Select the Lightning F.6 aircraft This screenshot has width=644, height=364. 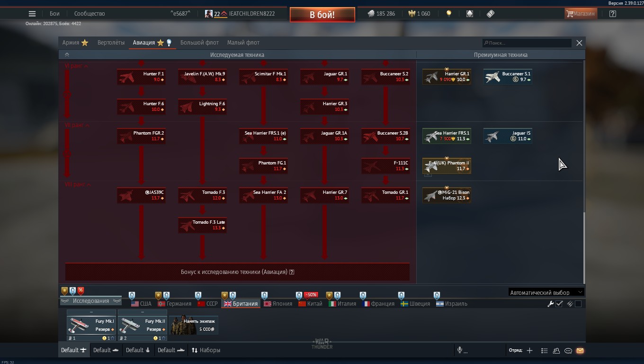pyautogui.click(x=202, y=107)
